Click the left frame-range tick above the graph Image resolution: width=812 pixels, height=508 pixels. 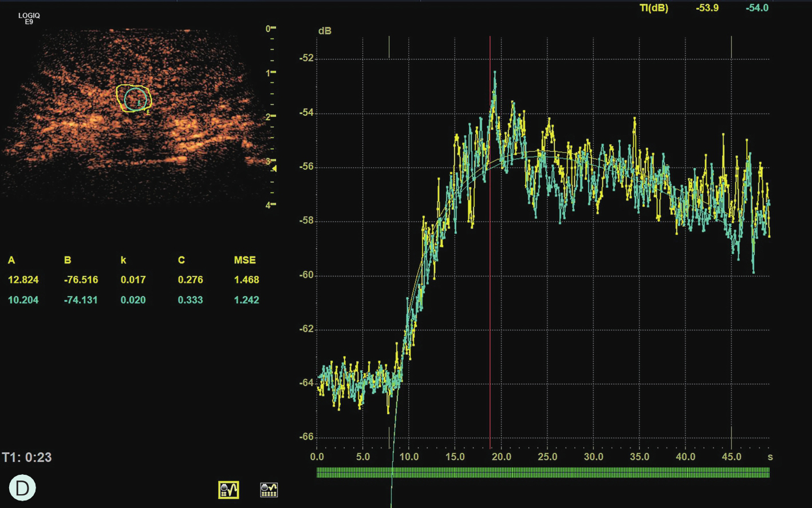(x=389, y=47)
